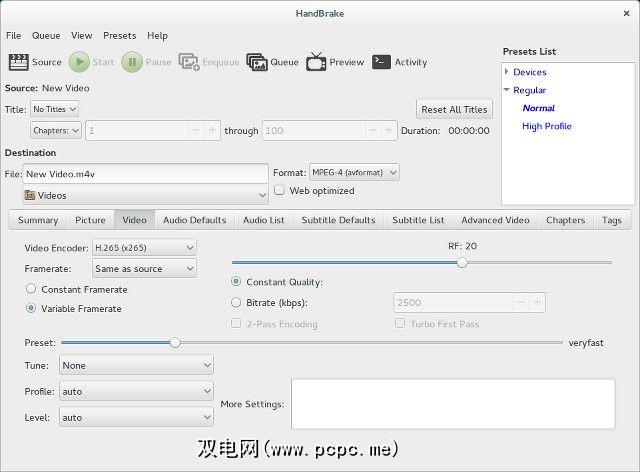Image resolution: width=640 pixels, height=472 pixels.
Task: Decrease the start chapter with minus
Action: click(196, 131)
